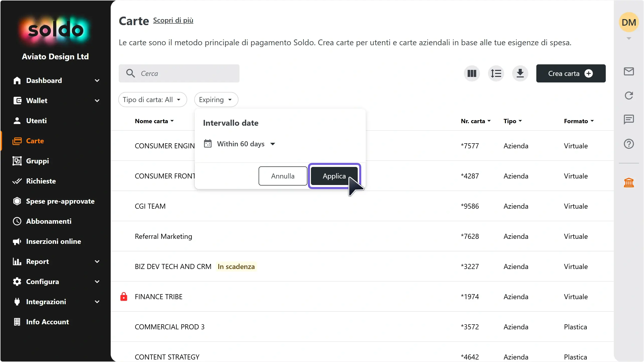Download the cards list

tap(520, 73)
